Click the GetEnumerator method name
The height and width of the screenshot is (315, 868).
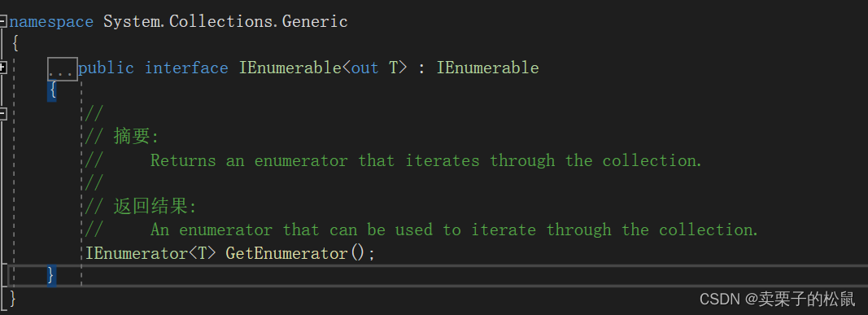point(286,254)
